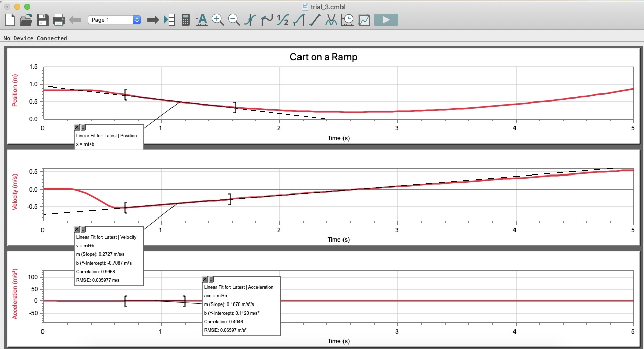Open the Curve Fit tool icon
The image size is (644, 349).
tap(331, 20)
